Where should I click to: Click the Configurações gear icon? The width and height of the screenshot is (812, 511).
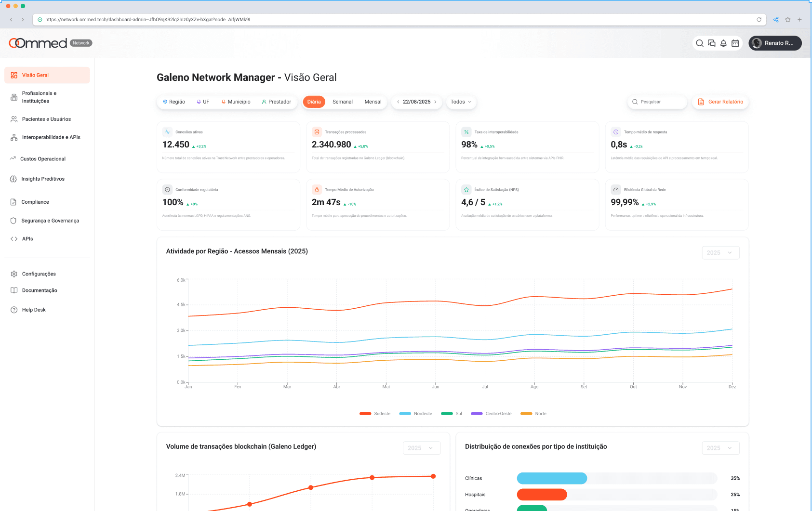(14, 274)
